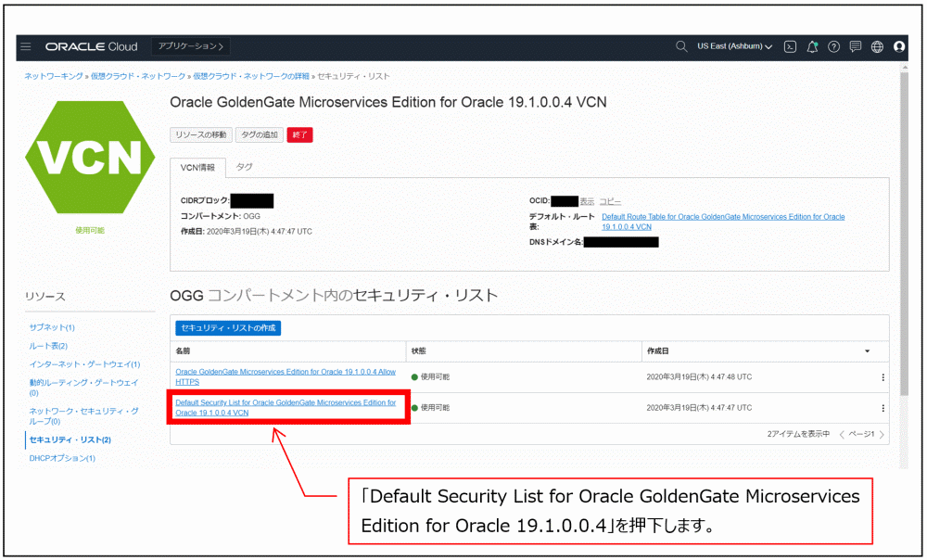Open Default Security List for Oracle GoldenGate link
Screen dimensions: 927x560
point(285,408)
